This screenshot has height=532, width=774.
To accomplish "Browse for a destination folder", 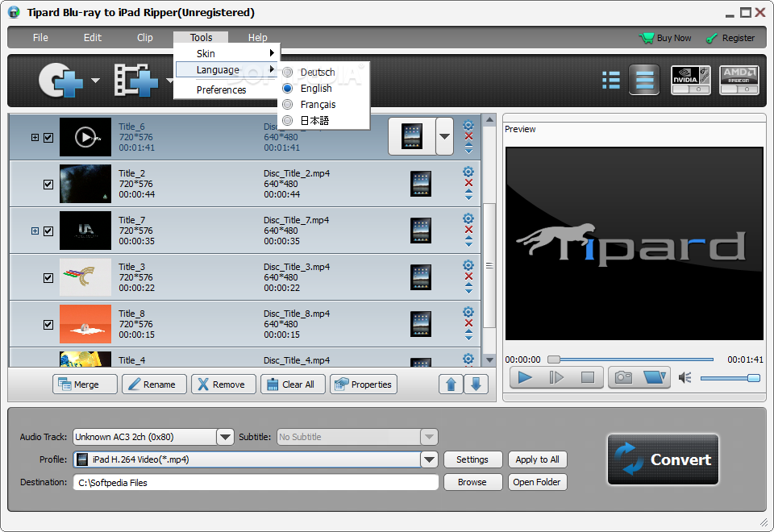I will (x=473, y=482).
